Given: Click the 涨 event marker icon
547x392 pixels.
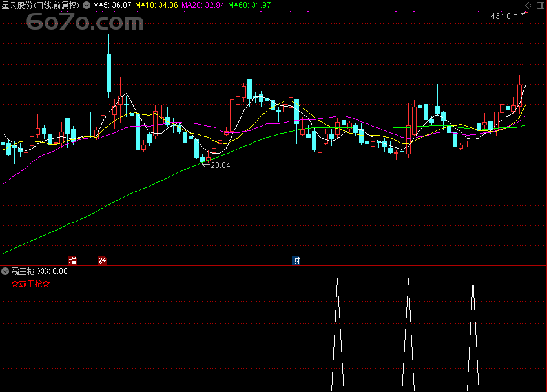Looking at the screenshot, I should (x=102, y=260).
